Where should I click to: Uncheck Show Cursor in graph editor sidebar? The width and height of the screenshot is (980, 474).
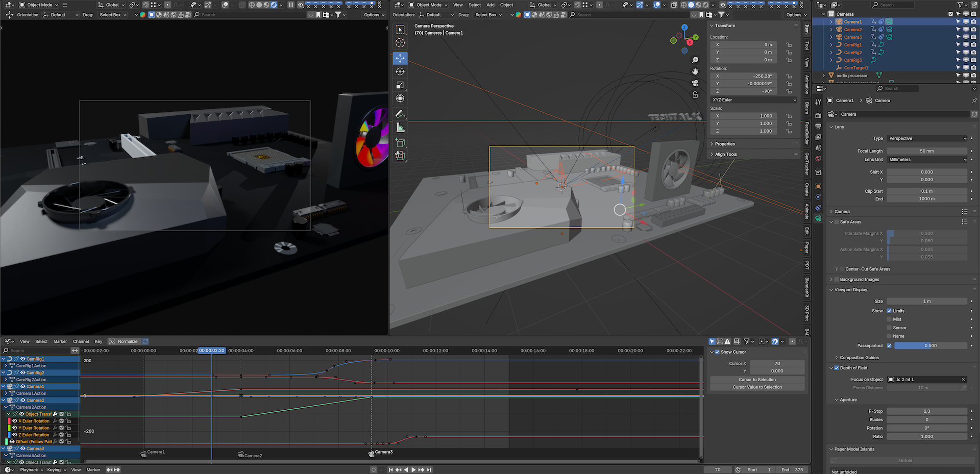[x=717, y=352]
